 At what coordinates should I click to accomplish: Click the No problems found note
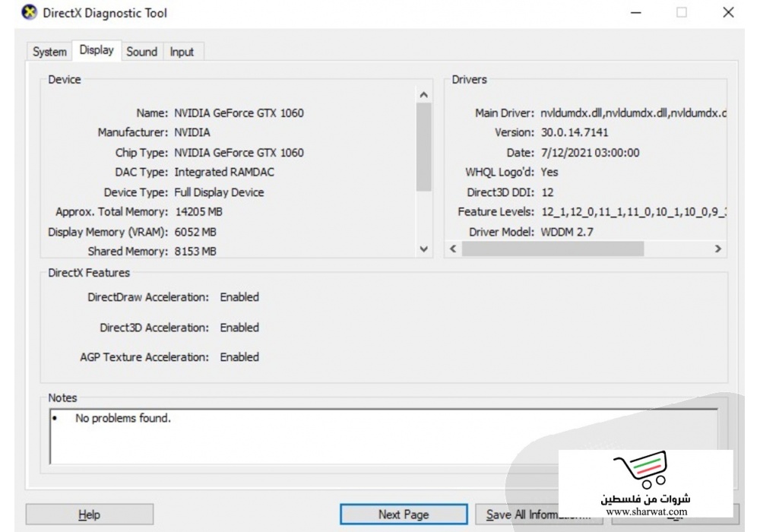pyautogui.click(x=123, y=418)
